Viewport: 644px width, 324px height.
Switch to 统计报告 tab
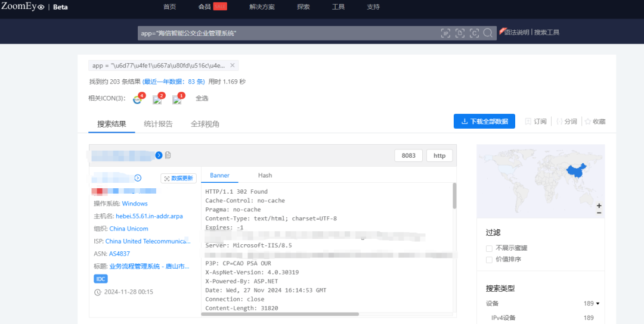(x=158, y=124)
